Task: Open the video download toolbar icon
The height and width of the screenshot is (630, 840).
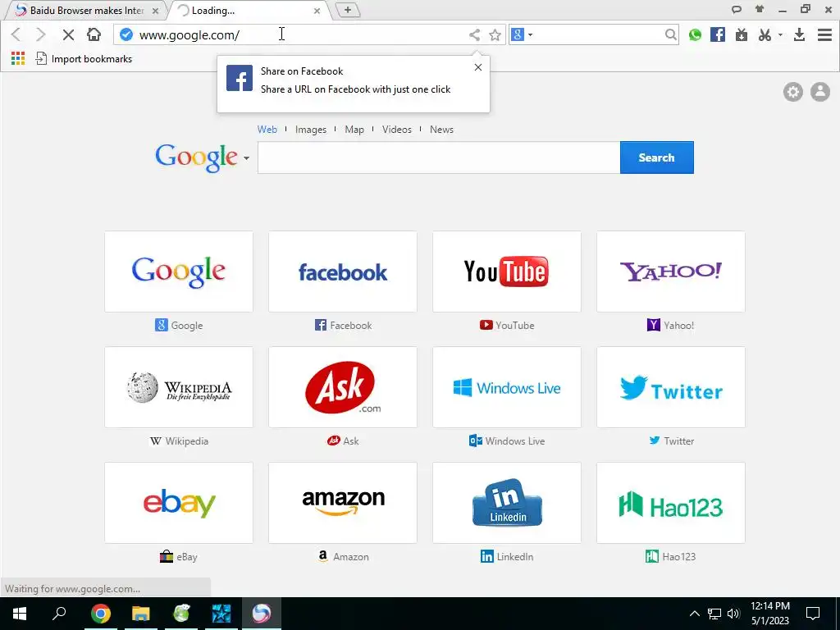Action: pyautogui.click(x=742, y=34)
